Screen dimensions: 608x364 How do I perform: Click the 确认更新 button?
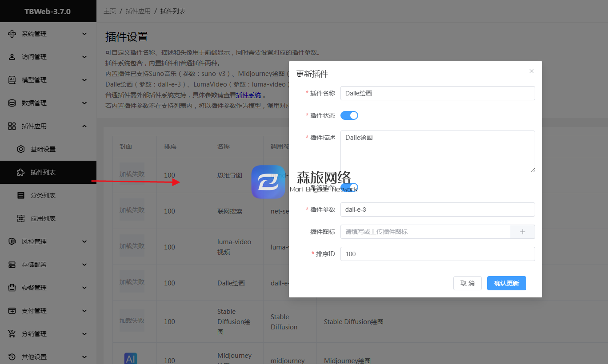point(507,283)
